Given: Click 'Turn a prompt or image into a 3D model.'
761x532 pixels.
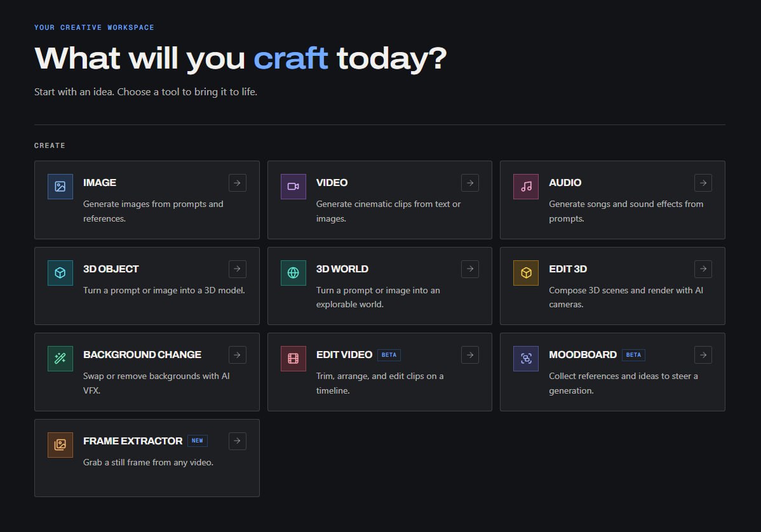Looking at the screenshot, I should (164, 291).
